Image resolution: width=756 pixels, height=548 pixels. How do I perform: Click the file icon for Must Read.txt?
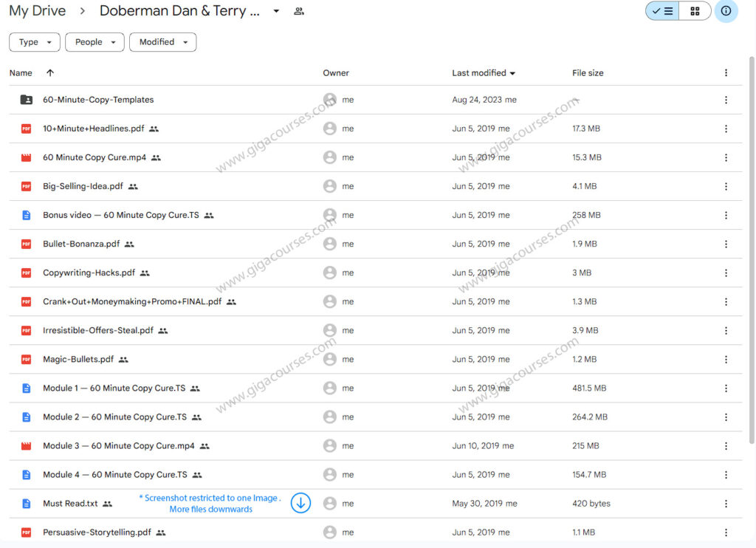click(x=27, y=504)
